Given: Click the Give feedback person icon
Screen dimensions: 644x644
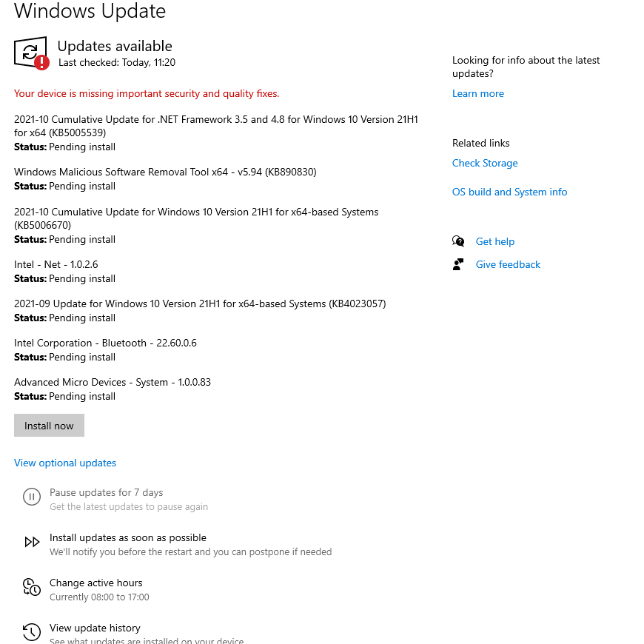Looking at the screenshot, I should [458, 264].
